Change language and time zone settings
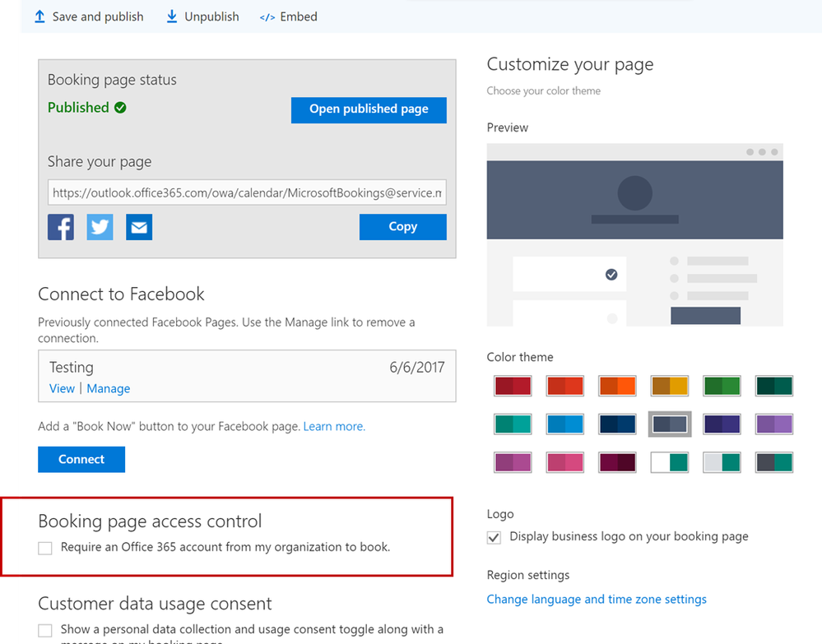 [597, 599]
